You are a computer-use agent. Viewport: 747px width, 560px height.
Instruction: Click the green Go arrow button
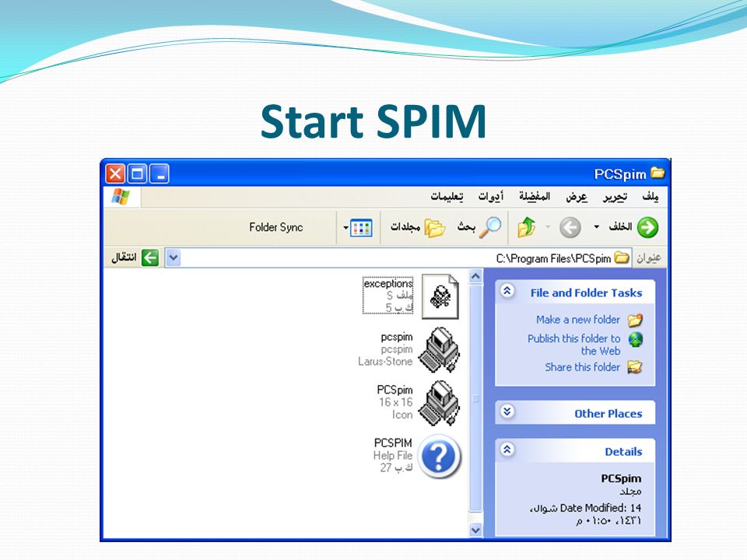(x=150, y=257)
